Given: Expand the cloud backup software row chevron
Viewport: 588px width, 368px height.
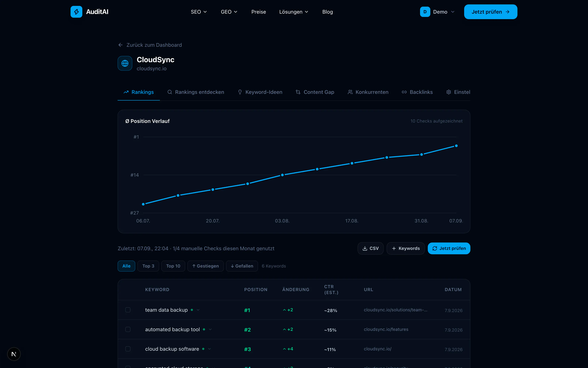Looking at the screenshot, I should (209, 349).
